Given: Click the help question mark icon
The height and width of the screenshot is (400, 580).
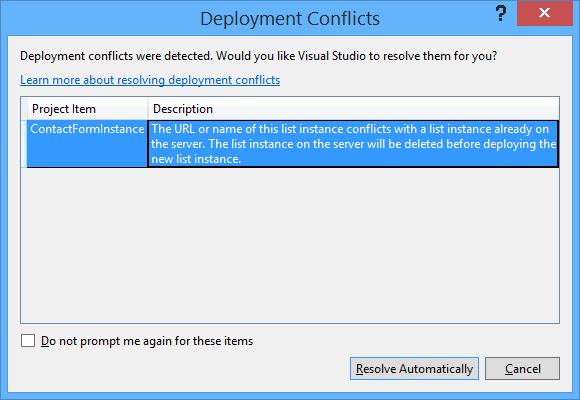Looking at the screenshot, I should [501, 14].
